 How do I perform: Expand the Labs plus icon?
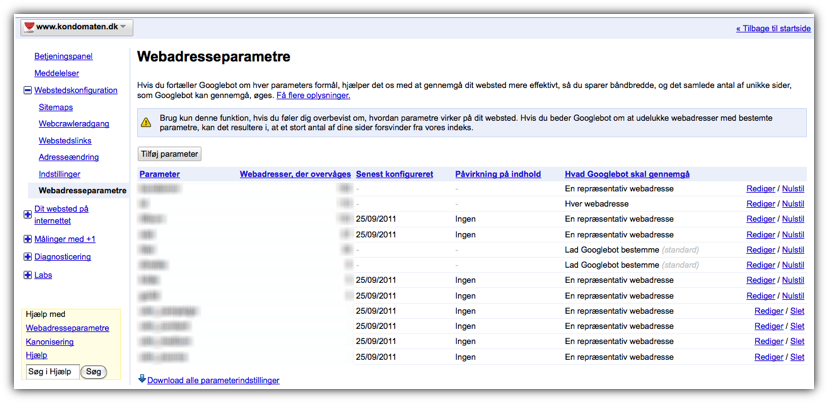[27, 275]
